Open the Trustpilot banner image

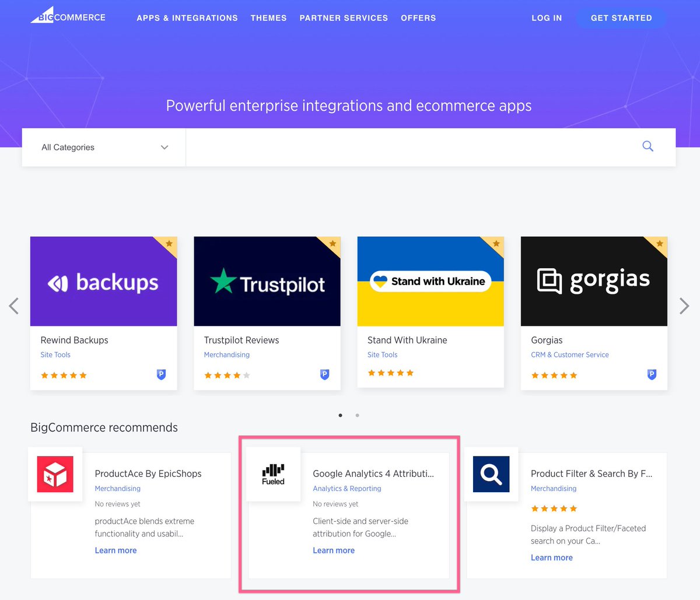[267, 281]
